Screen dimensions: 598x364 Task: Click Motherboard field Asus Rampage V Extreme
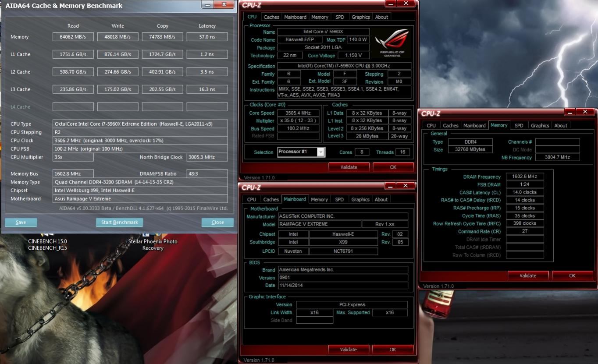click(x=140, y=199)
